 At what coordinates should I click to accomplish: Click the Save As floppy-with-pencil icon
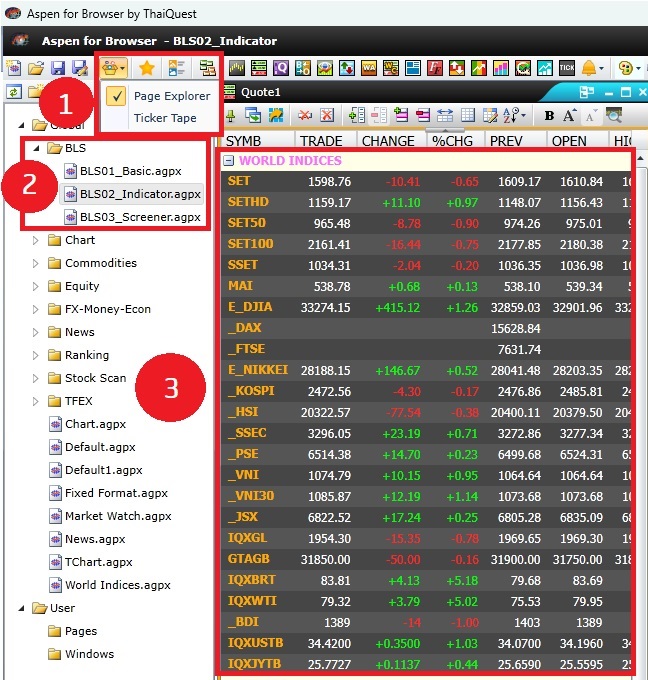[80, 68]
